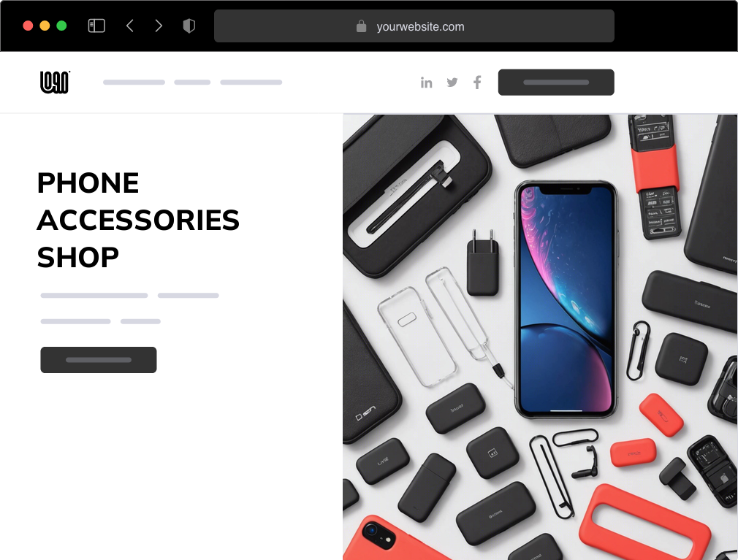Click the dark header call-to-action button
This screenshot has height=560, width=738.
pos(556,83)
